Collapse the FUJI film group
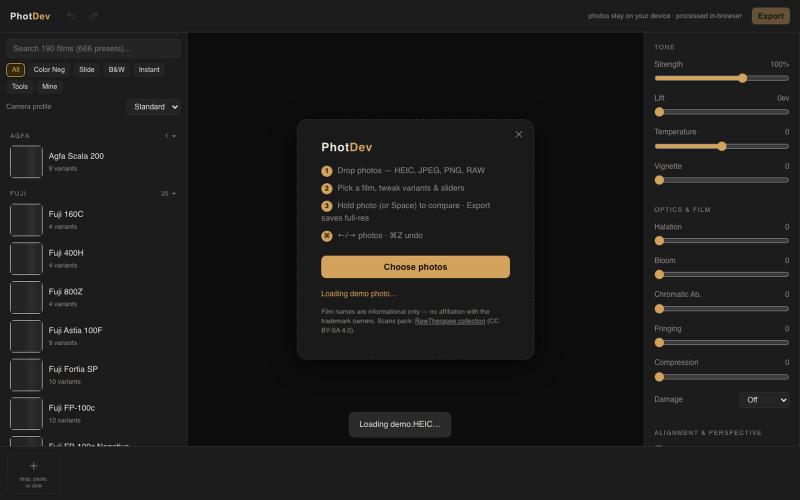The image size is (800, 500). pyautogui.click(x=93, y=193)
